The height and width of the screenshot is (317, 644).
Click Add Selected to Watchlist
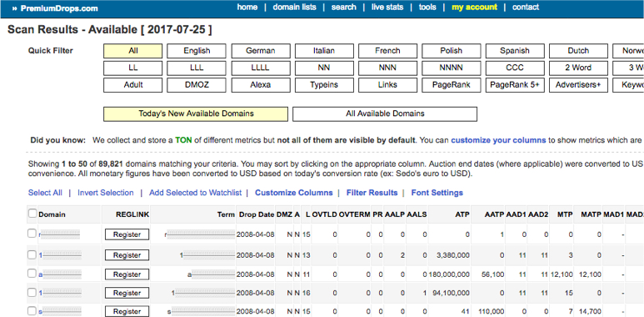tap(196, 193)
